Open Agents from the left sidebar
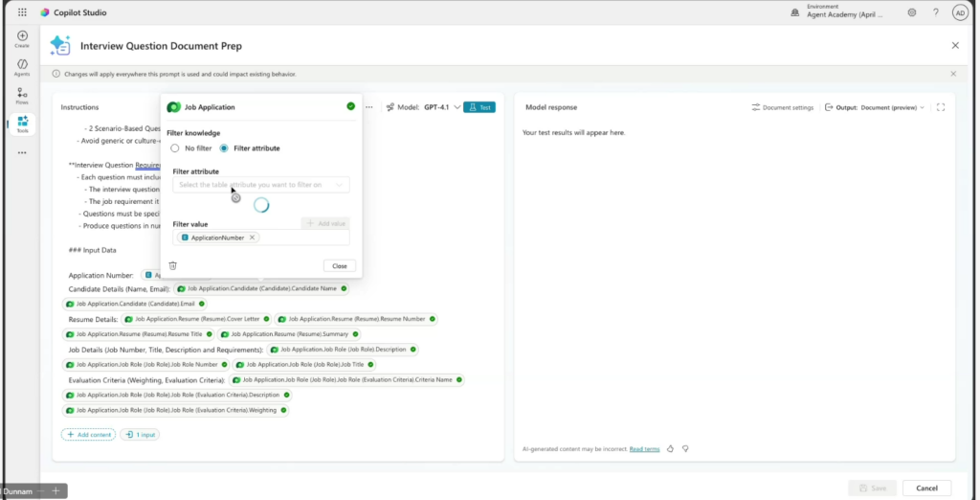The height and width of the screenshot is (500, 980). tap(22, 67)
